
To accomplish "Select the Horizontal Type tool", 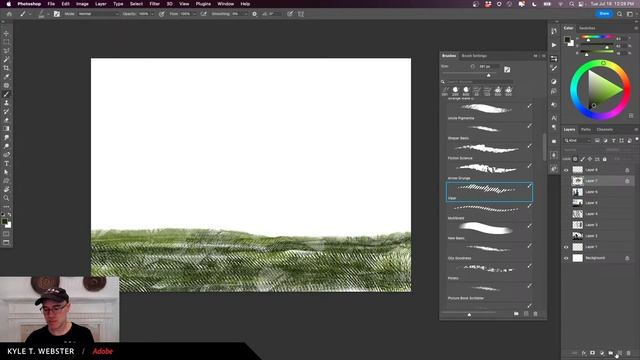I will click(6, 163).
